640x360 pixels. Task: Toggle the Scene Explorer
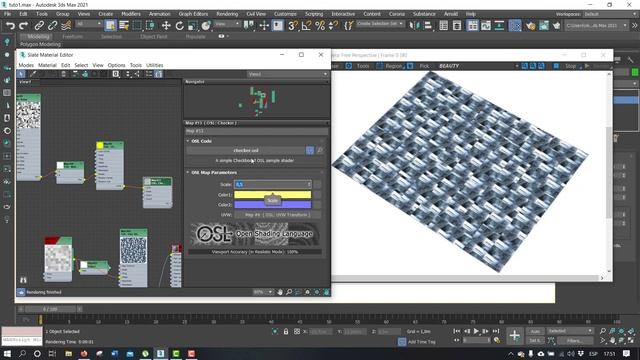coord(444,26)
